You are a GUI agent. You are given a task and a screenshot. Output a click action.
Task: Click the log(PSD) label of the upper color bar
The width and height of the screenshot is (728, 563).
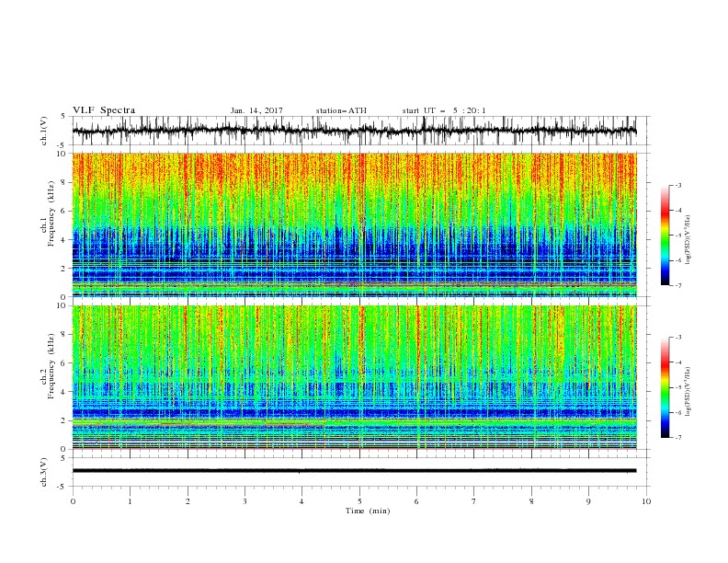click(688, 240)
